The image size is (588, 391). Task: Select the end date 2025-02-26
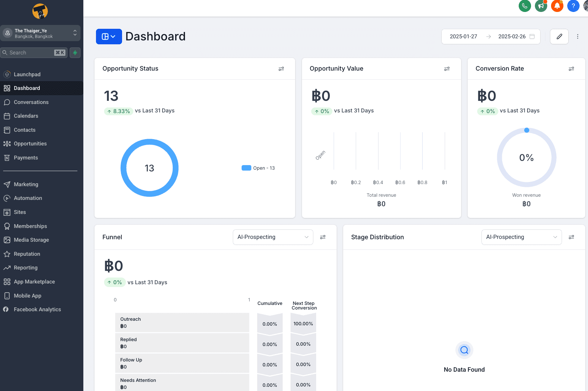click(512, 37)
